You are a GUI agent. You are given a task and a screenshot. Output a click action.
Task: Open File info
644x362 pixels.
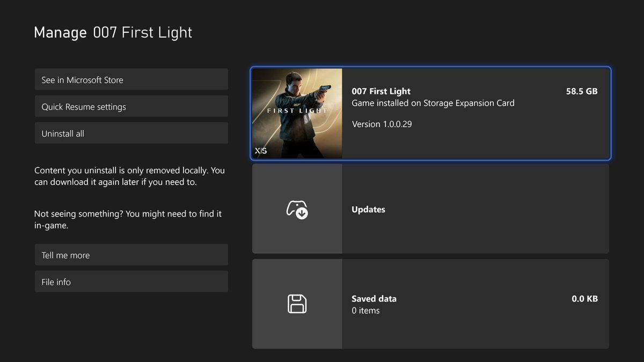(131, 282)
